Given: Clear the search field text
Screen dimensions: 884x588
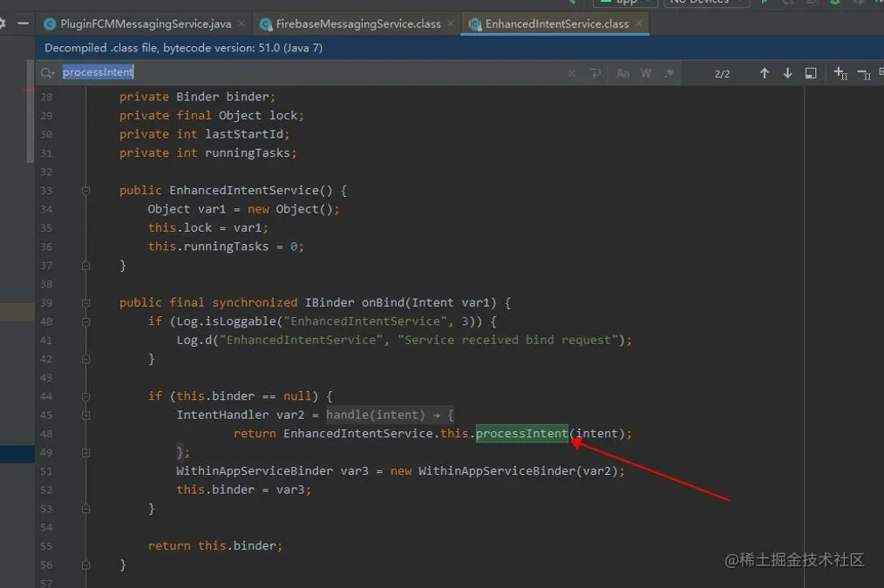Looking at the screenshot, I should tap(572, 73).
